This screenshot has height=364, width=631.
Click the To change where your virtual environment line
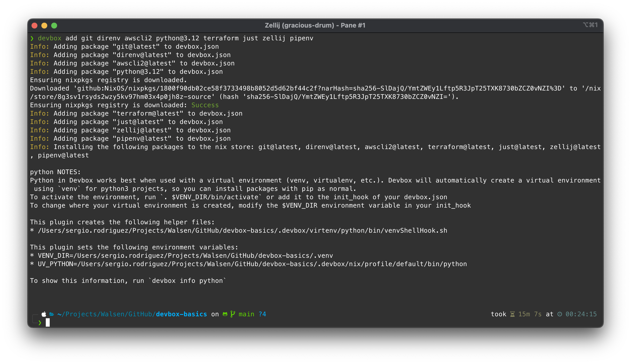click(x=250, y=206)
